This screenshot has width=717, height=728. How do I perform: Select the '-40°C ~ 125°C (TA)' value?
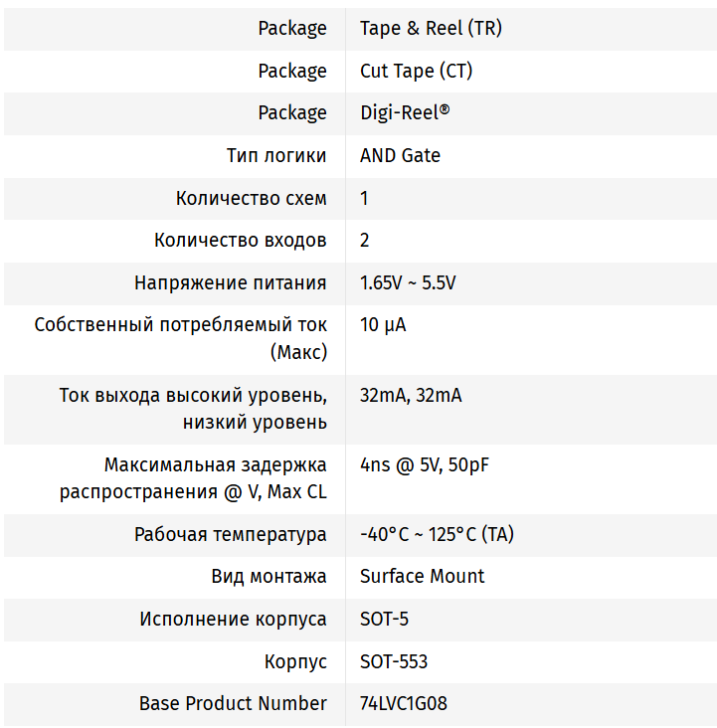437,535
